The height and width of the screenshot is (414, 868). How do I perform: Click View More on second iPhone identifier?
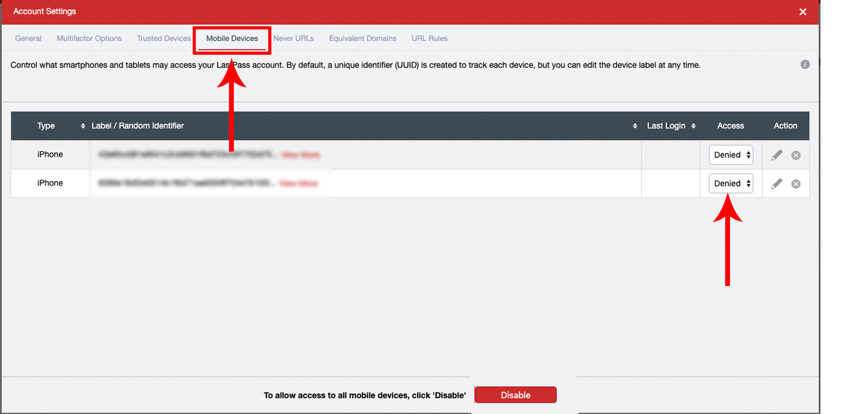tap(299, 183)
